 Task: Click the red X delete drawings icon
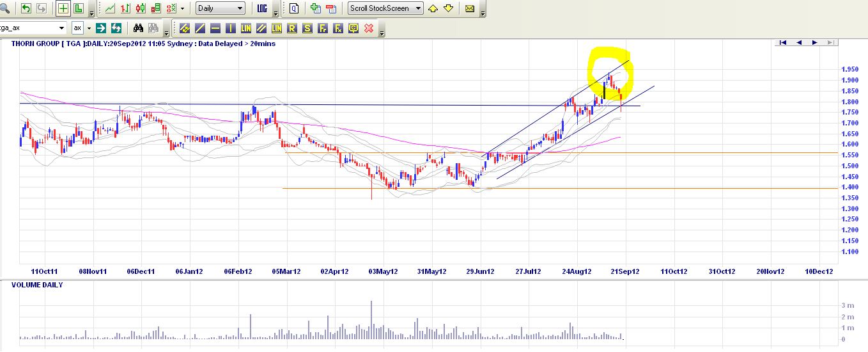(369, 28)
